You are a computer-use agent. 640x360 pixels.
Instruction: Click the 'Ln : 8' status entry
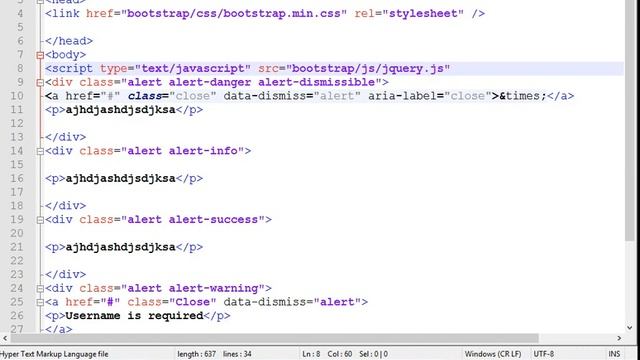point(311,354)
